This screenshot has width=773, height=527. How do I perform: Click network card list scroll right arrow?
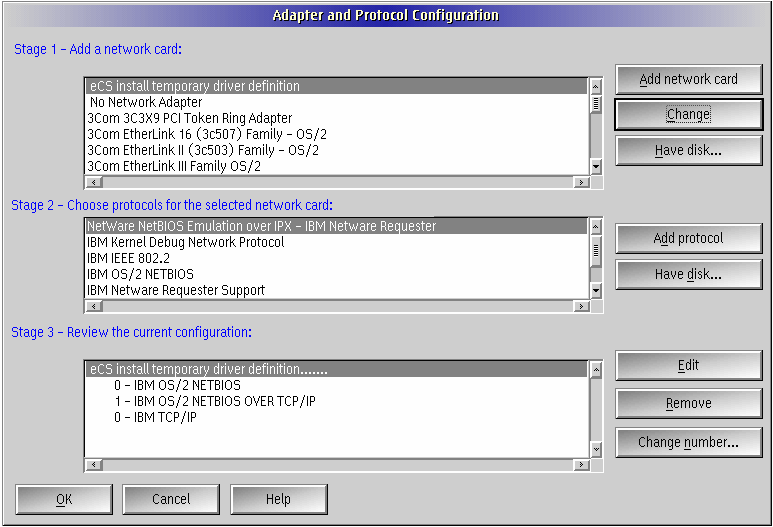tap(581, 182)
